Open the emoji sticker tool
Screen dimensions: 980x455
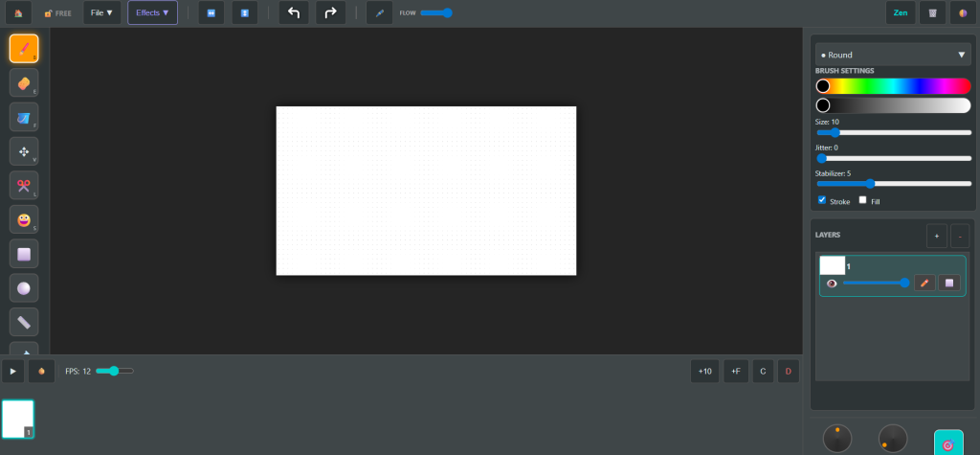pyautogui.click(x=24, y=219)
